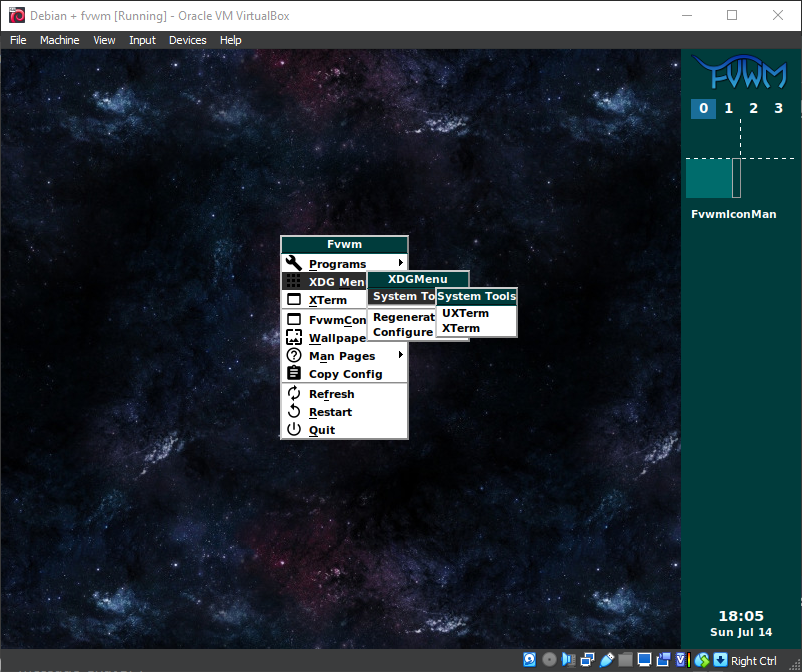Open the Devices menu in VirtualBox
The width and height of the screenshot is (802, 672).
coord(187,40)
